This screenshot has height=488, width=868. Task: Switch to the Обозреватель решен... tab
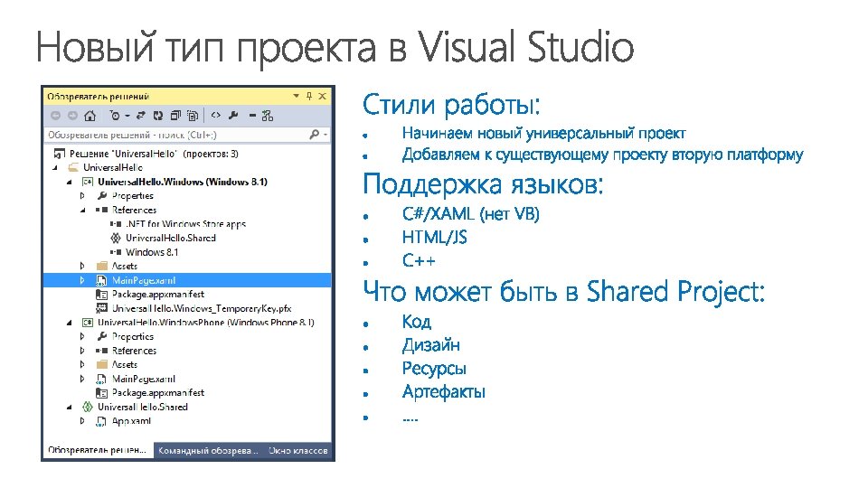[98, 450]
